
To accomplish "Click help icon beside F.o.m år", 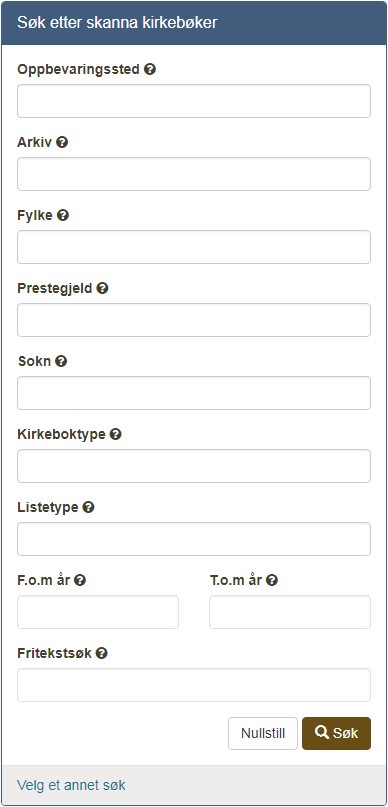I will coord(80,581).
